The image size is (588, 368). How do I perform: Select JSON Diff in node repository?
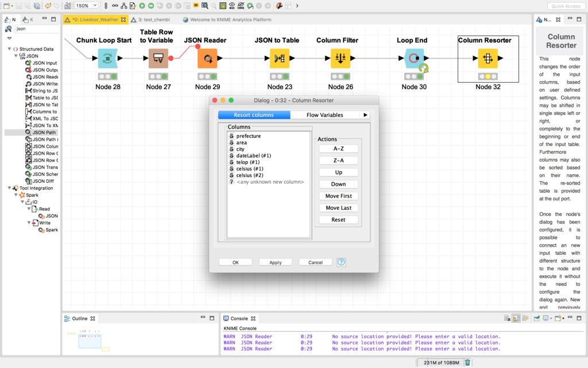tap(40, 181)
